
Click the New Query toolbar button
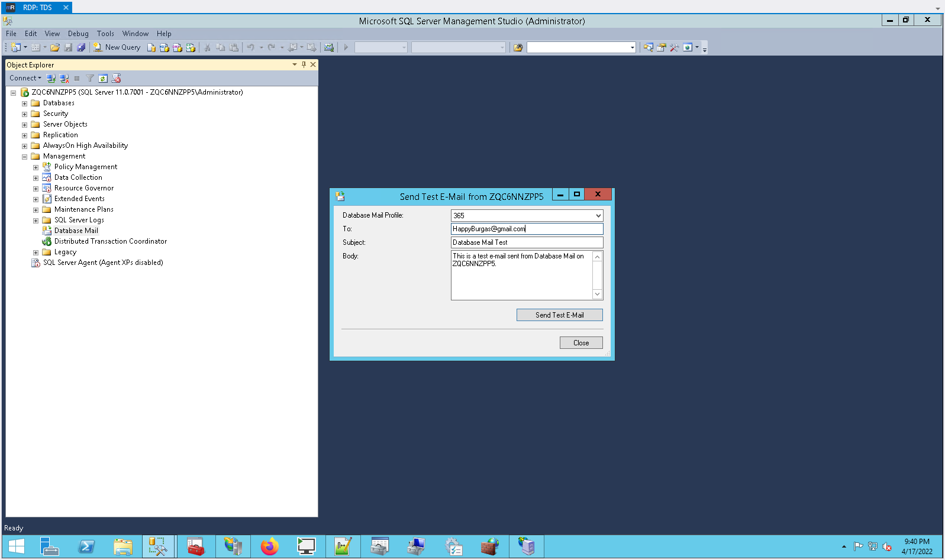[x=117, y=47]
